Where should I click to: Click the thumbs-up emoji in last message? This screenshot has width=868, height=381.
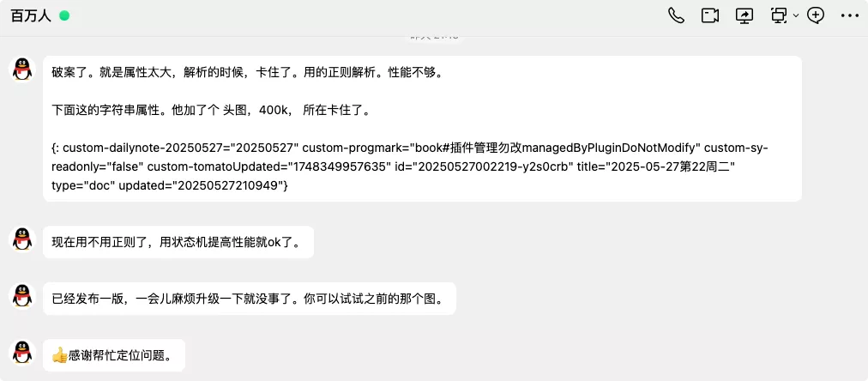coord(59,355)
